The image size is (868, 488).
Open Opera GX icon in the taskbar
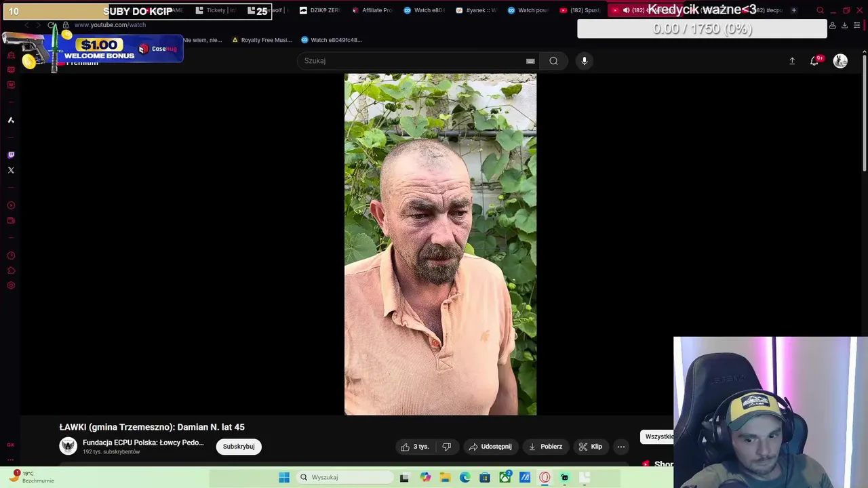tap(545, 477)
